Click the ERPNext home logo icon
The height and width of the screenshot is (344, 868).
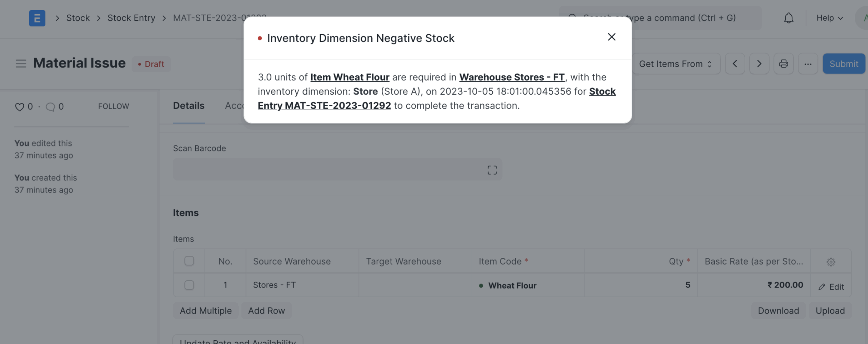pos(37,18)
